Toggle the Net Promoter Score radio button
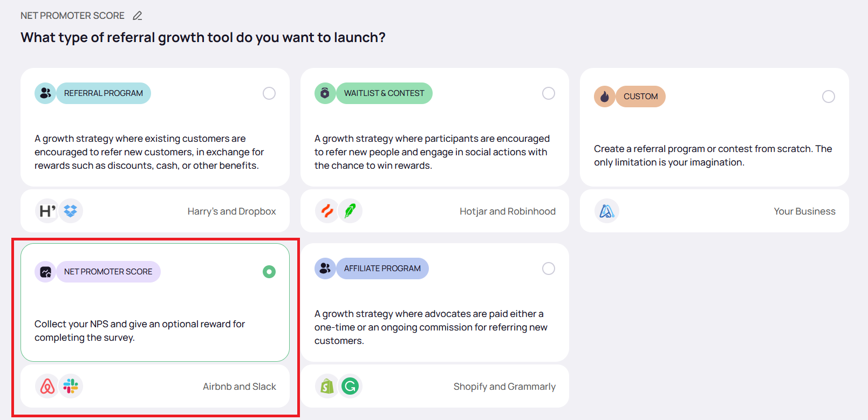 tap(269, 272)
